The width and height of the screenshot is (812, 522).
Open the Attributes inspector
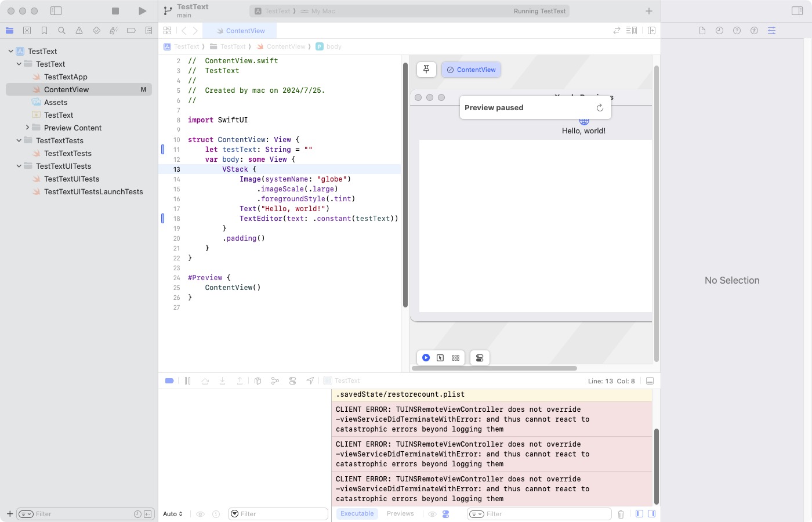click(x=771, y=31)
